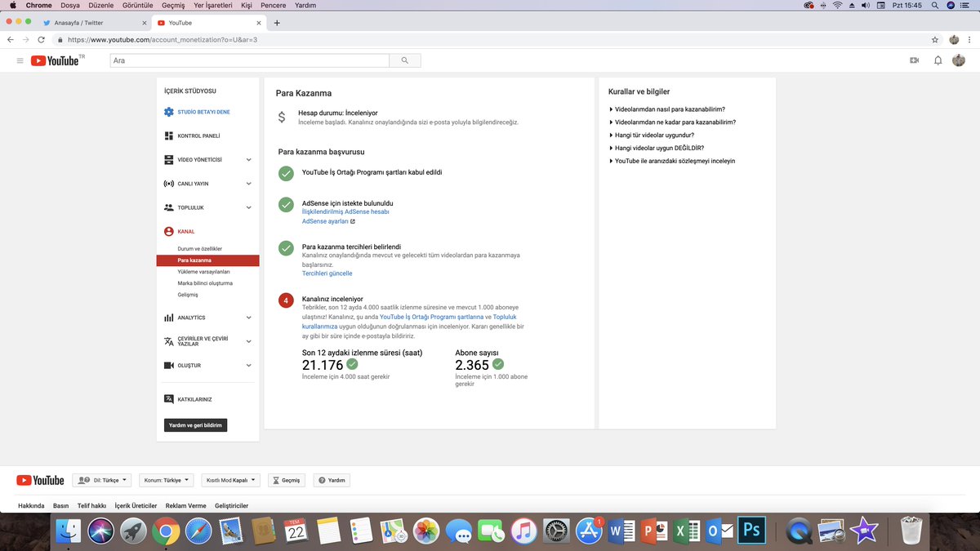The image size is (980, 551).
Task: Open the Geçmiş menu
Action: pos(173,5)
